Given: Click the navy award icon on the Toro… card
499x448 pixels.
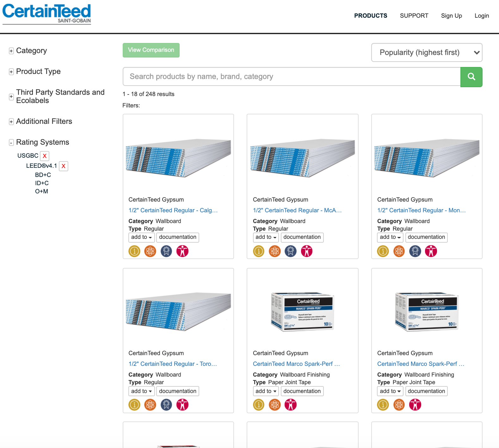Looking at the screenshot, I should coord(166,405).
